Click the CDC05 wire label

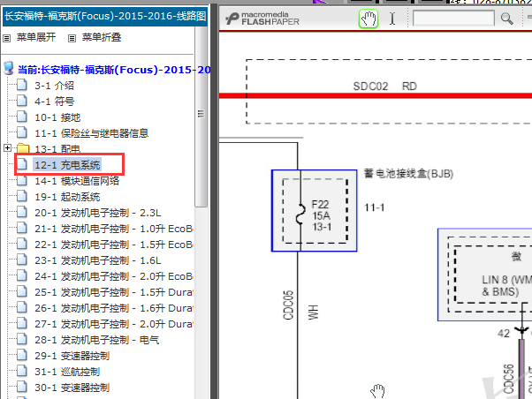point(288,305)
